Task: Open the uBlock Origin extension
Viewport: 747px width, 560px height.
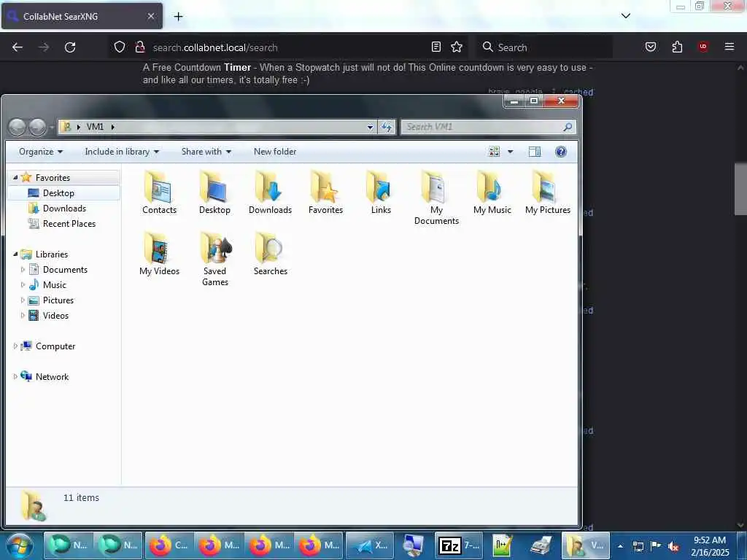Action: (703, 47)
